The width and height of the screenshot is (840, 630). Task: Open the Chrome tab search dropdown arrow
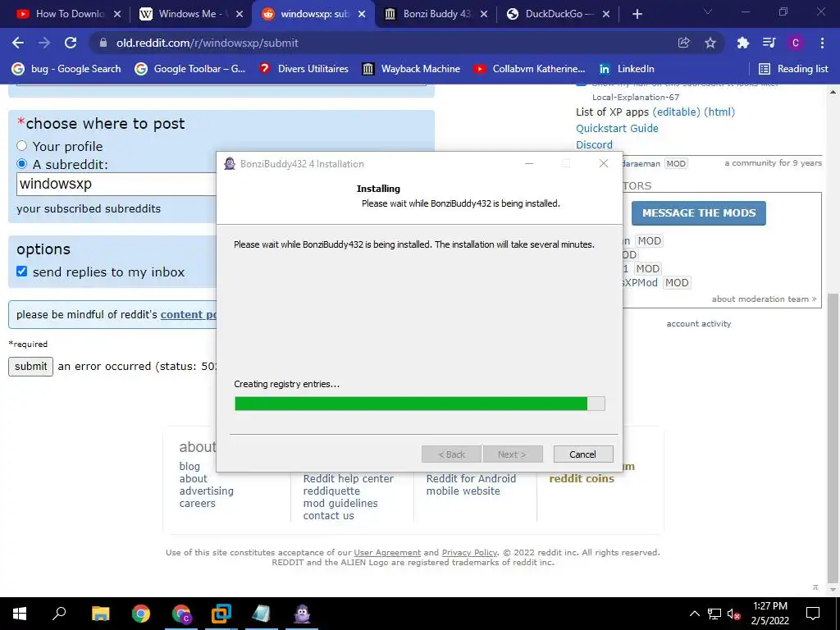708,11
